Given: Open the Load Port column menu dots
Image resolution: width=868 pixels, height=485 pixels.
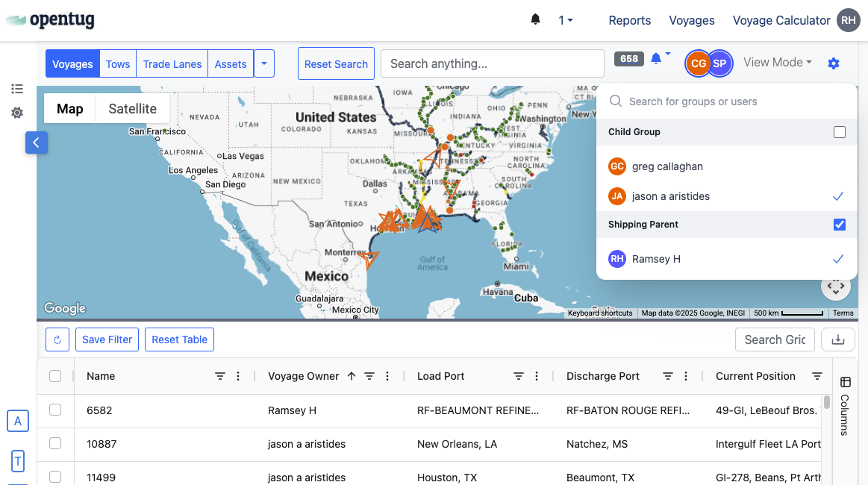Looking at the screenshot, I should [x=537, y=376].
